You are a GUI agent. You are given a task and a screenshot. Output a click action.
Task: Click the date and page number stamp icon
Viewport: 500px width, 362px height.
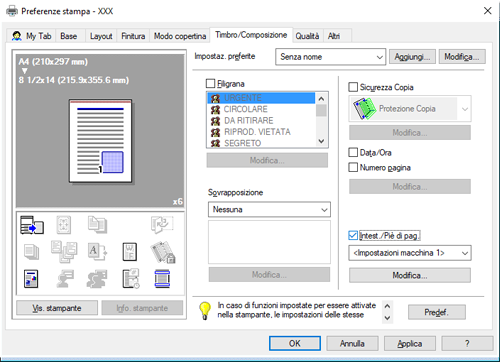(130, 279)
